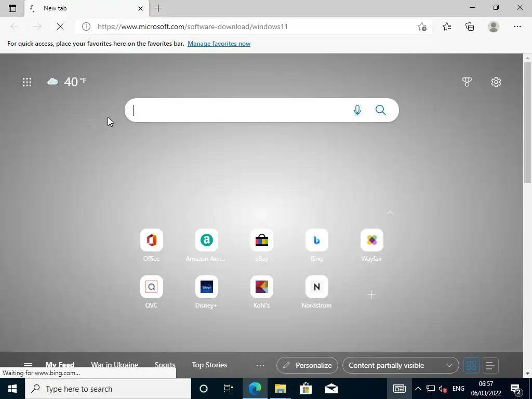The height and width of the screenshot is (399, 532).
Task: Select the New tab browser tab
Action: (87, 8)
